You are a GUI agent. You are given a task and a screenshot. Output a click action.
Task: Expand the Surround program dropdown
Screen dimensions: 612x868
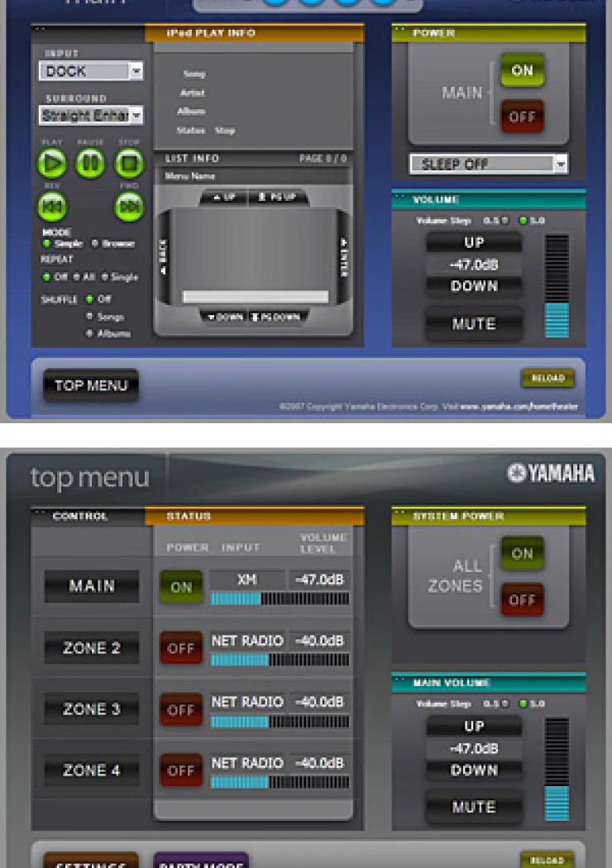(91, 115)
